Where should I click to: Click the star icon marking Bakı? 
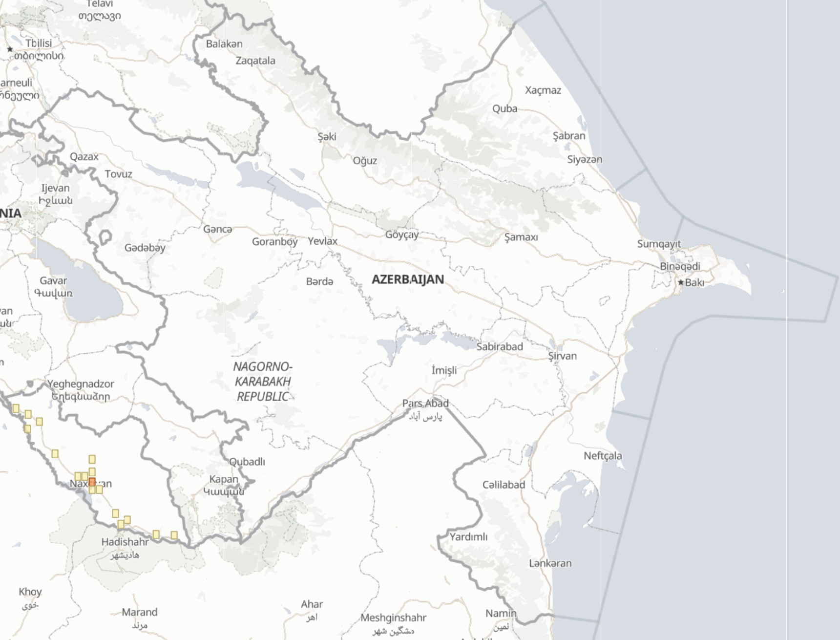tap(682, 282)
